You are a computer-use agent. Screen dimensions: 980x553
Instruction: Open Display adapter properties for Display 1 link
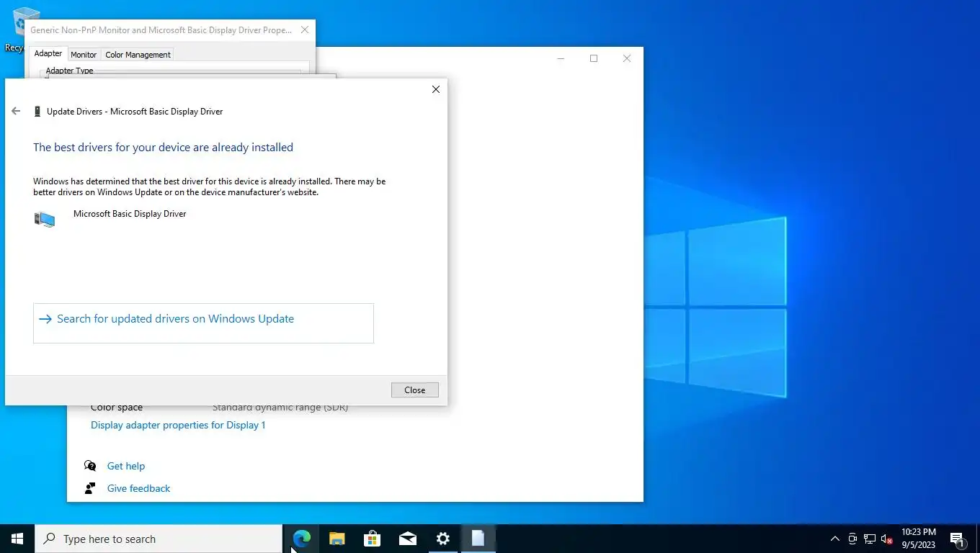(x=178, y=425)
